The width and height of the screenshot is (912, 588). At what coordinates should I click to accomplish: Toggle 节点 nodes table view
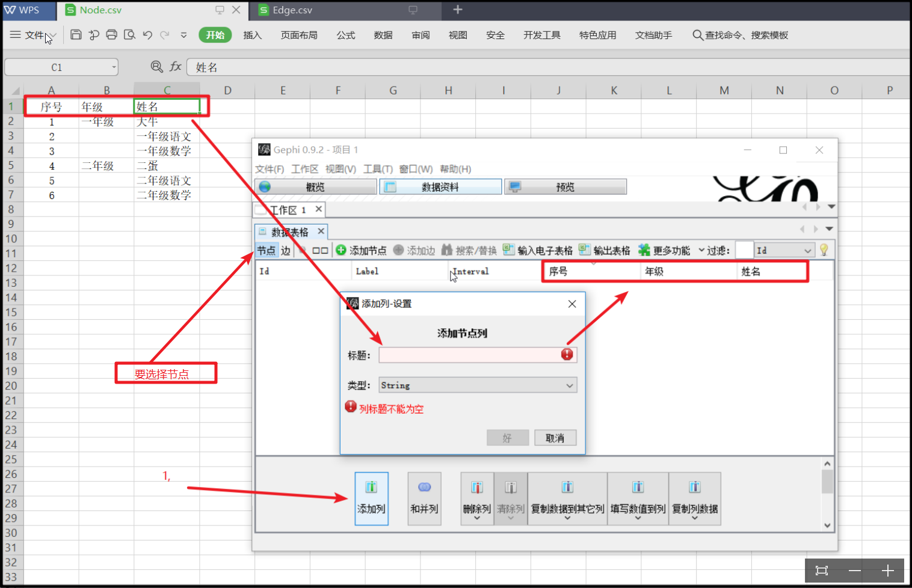[267, 250]
